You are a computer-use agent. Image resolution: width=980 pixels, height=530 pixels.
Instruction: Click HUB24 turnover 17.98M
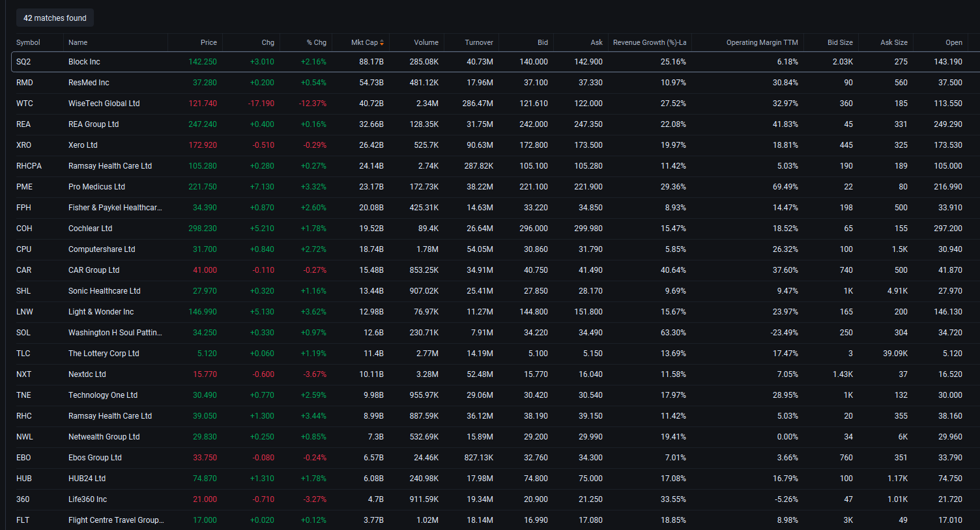[x=480, y=479]
